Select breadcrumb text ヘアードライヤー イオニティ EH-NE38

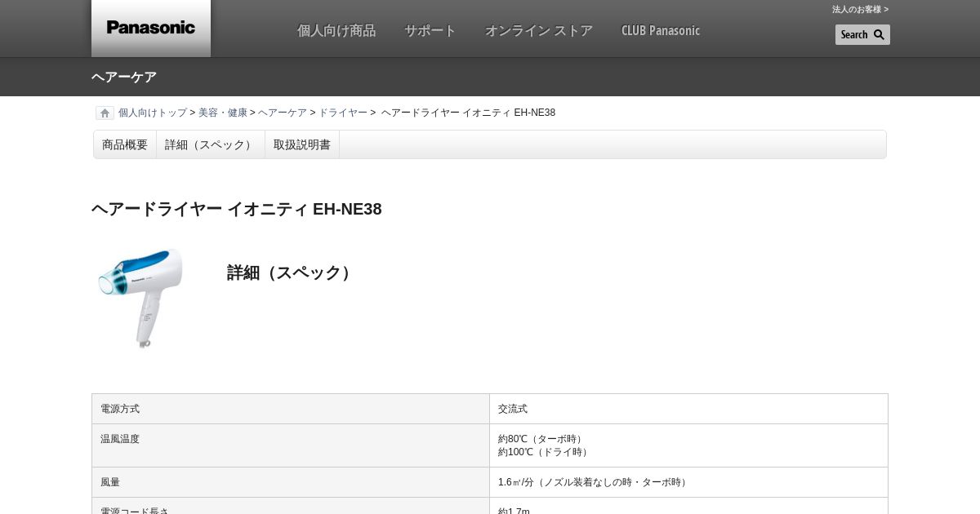468,113
